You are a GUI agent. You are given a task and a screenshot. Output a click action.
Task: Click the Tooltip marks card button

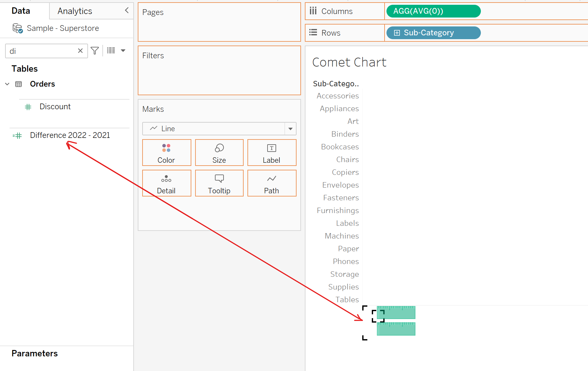tap(219, 183)
